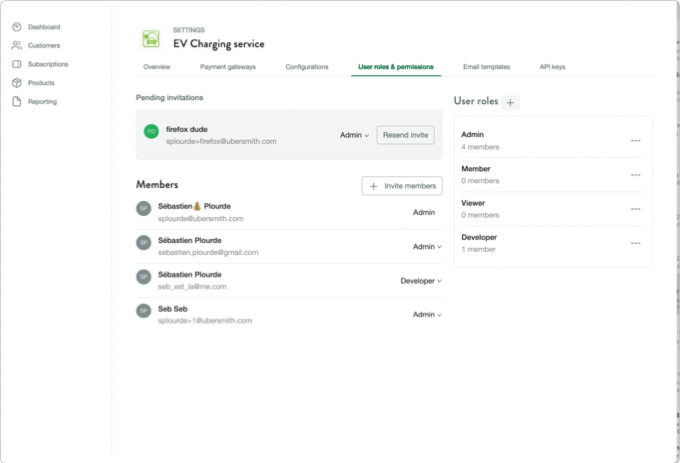Click the Products box icon
Image resolution: width=680 pixels, height=463 pixels.
pos(17,83)
